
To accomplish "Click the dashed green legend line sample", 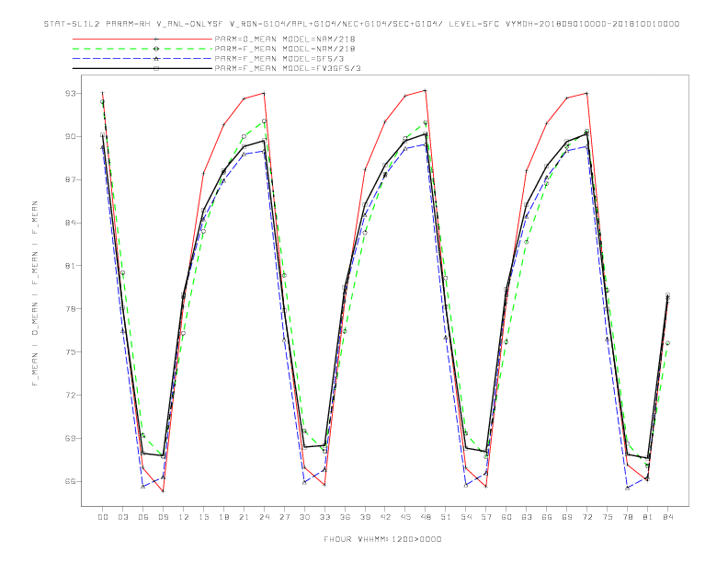I will [142, 49].
